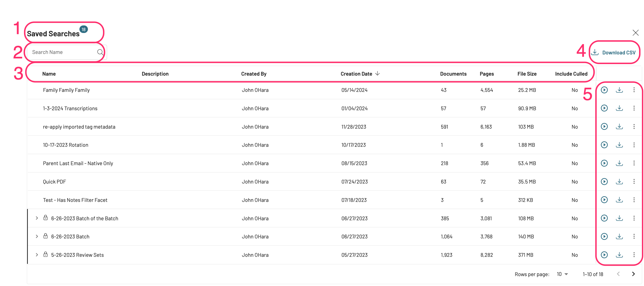Select Test - Has Notes Filter Facet name
This screenshot has height=286, width=644.
[x=75, y=200]
